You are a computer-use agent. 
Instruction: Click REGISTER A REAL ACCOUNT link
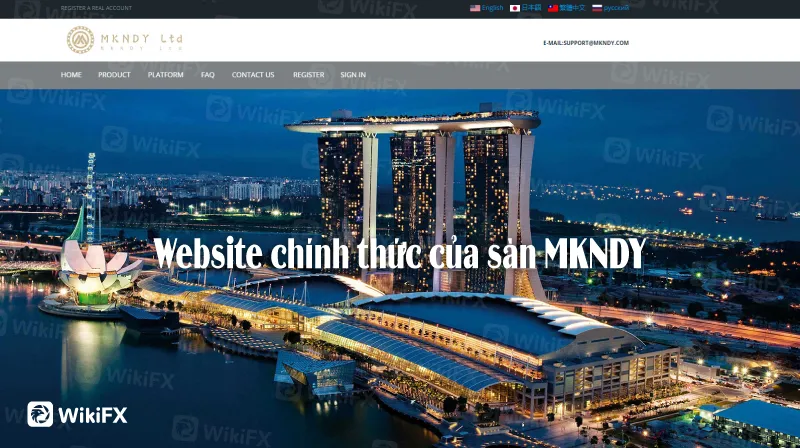click(x=96, y=8)
